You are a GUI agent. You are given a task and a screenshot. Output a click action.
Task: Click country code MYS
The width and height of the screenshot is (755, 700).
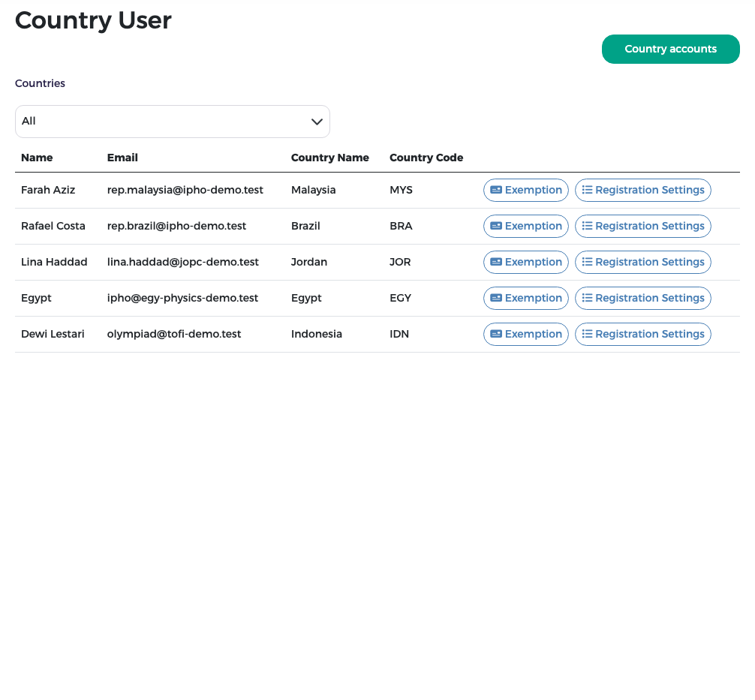401,190
